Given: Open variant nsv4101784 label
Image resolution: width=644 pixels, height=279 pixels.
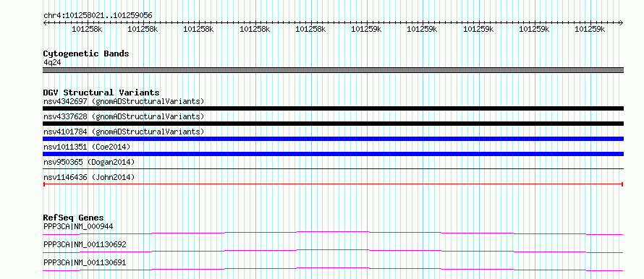Looking at the screenshot, I should (x=124, y=132).
